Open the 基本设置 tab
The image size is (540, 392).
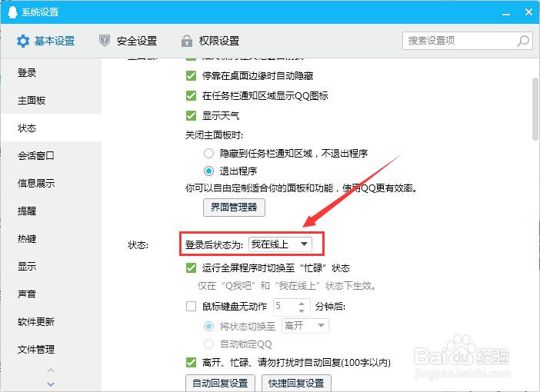46,41
